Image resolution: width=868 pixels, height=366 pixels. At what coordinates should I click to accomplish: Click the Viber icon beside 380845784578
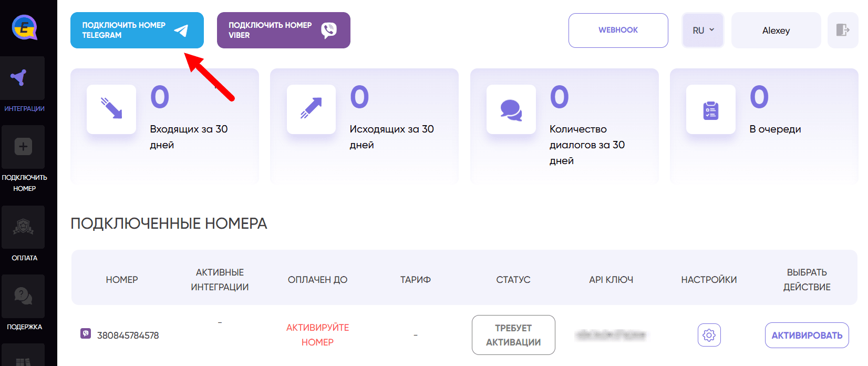click(86, 333)
